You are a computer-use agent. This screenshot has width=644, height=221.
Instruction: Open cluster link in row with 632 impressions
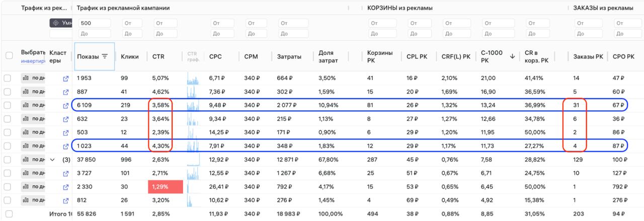point(65,119)
